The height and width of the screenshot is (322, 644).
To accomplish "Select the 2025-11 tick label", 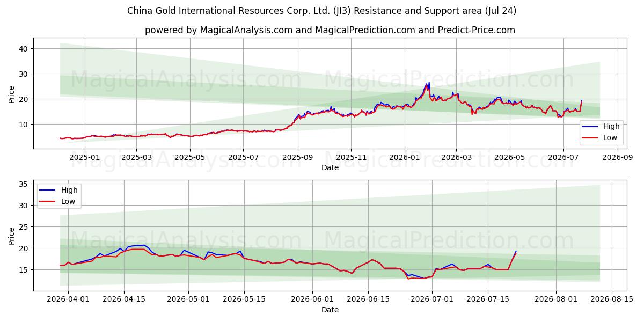I will coord(350,157).
